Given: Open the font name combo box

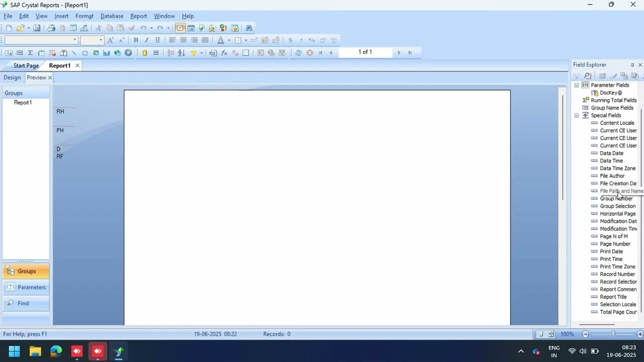Looking at the screenshot, I should (x=41, y=40).
